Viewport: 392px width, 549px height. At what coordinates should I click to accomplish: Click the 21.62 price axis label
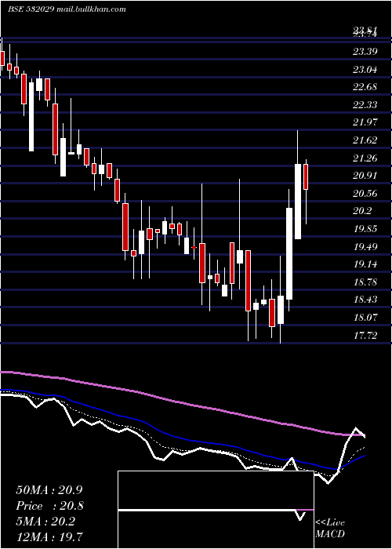pyautogui.click(x=365, y=140)
